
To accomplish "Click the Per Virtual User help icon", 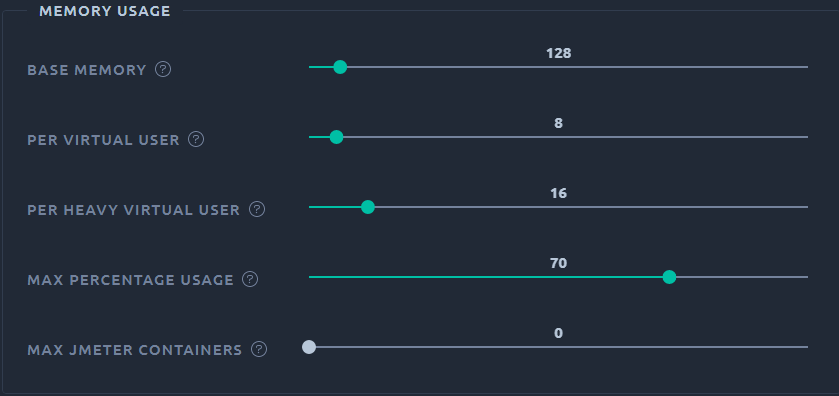I will (x=196, y=140).
